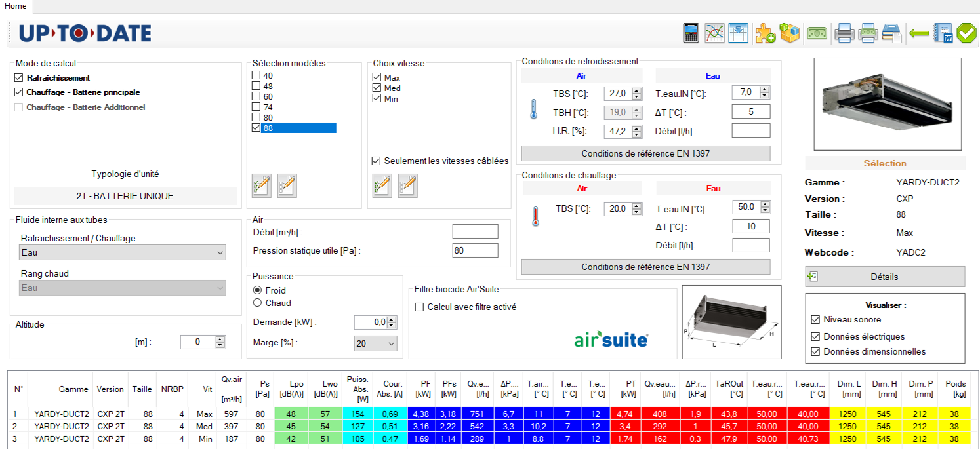Screen dimensions: 980x449
Task: Increase the Altitude value with up arrow
Action: click(220, 339)
